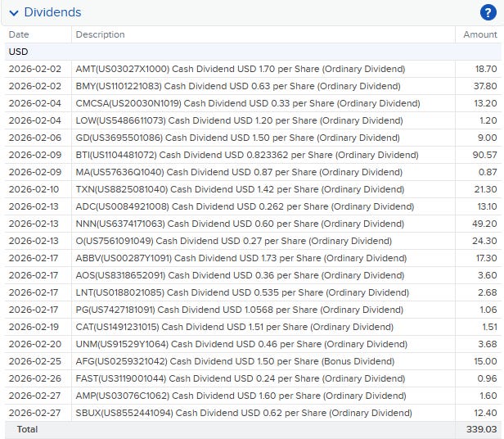The image size is (504, 439).
Task: Click the amount 0.96 for FAST
Action: click(487, 379)
